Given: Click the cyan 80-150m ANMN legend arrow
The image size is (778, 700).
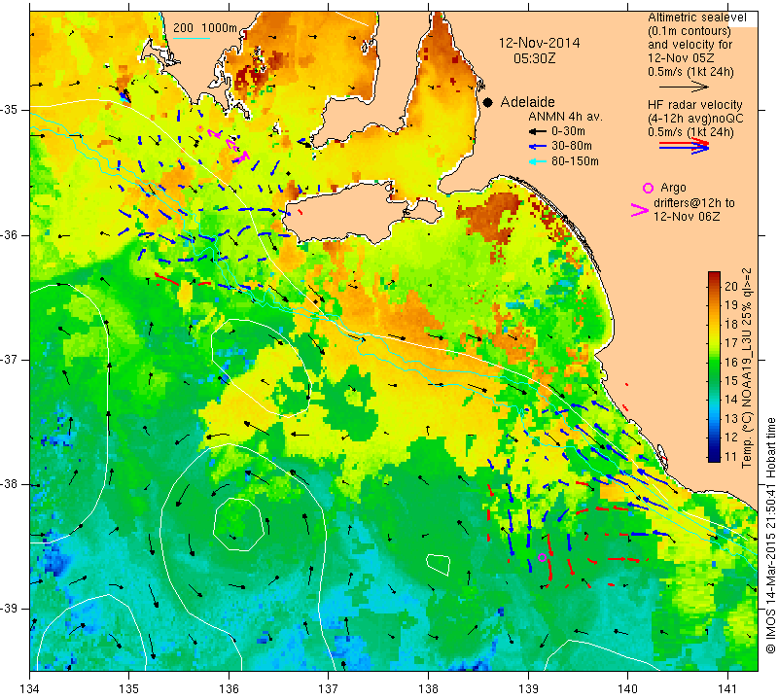Looking at the screenshot, I should coord(537,161).
